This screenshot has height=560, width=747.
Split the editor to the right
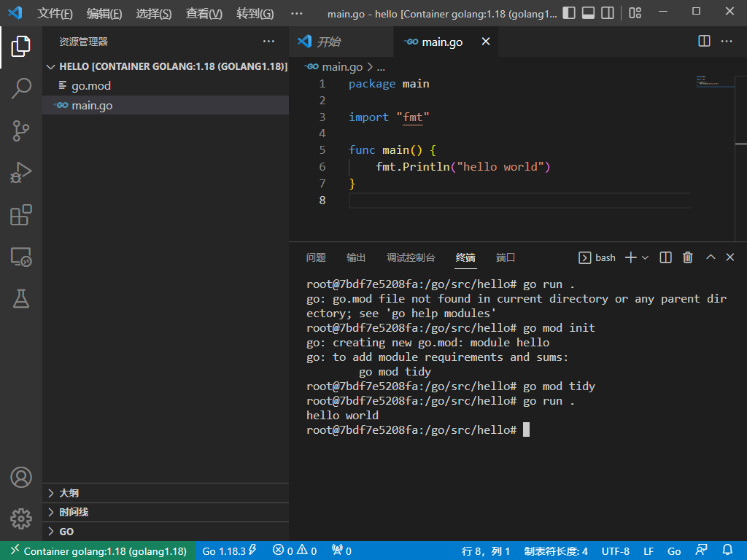click(x=704, y=41)
